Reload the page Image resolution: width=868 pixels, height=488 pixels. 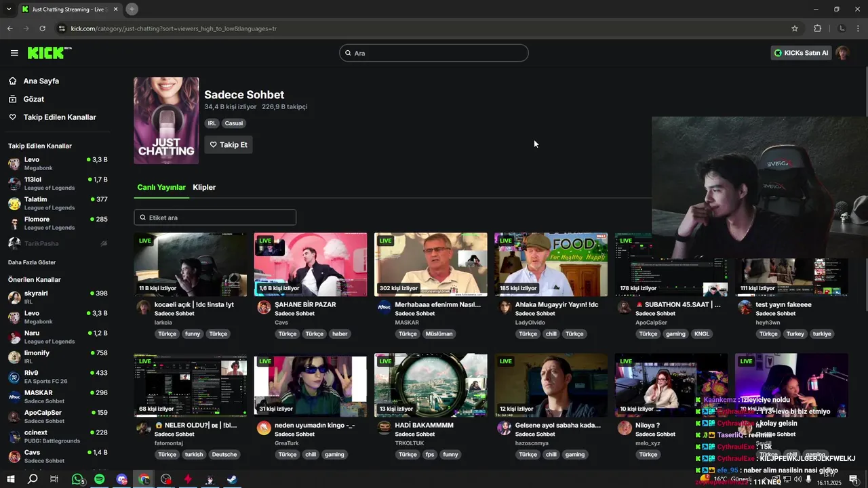click(42, 28)
